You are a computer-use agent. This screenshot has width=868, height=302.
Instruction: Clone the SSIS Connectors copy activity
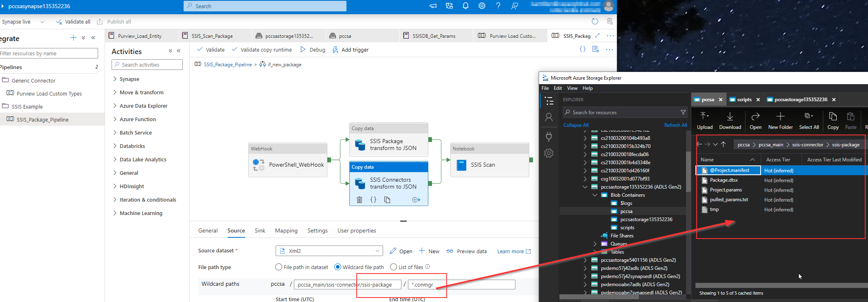click(x=387, y=200)
